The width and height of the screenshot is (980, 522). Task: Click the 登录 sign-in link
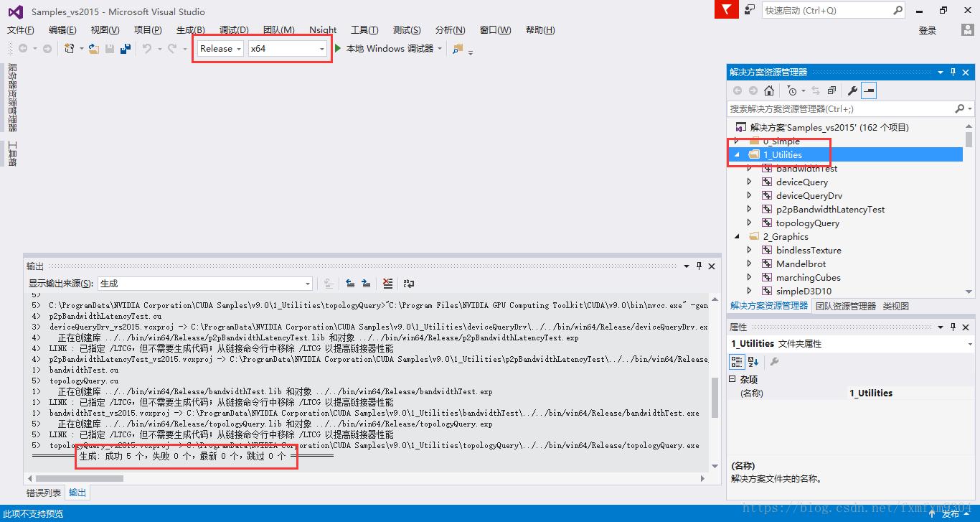(x=928, y=30)
